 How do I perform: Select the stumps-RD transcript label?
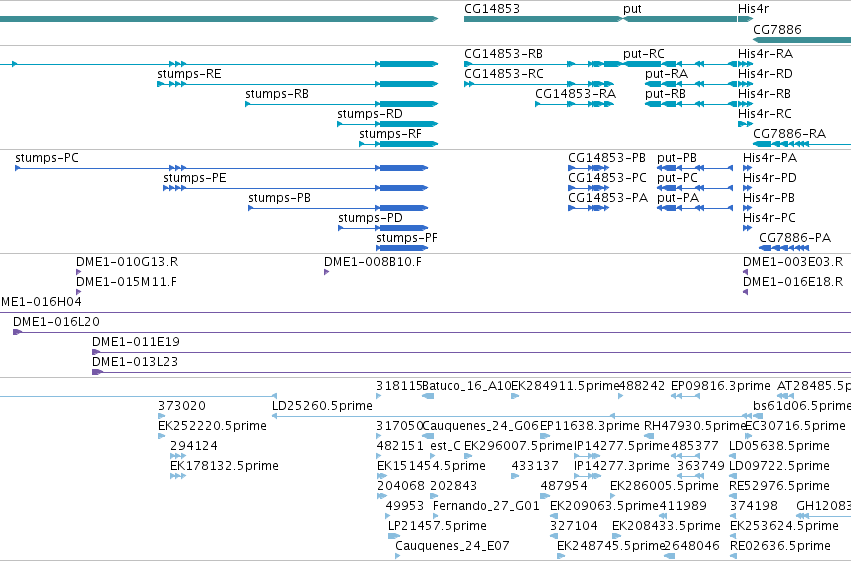point(370,114)
